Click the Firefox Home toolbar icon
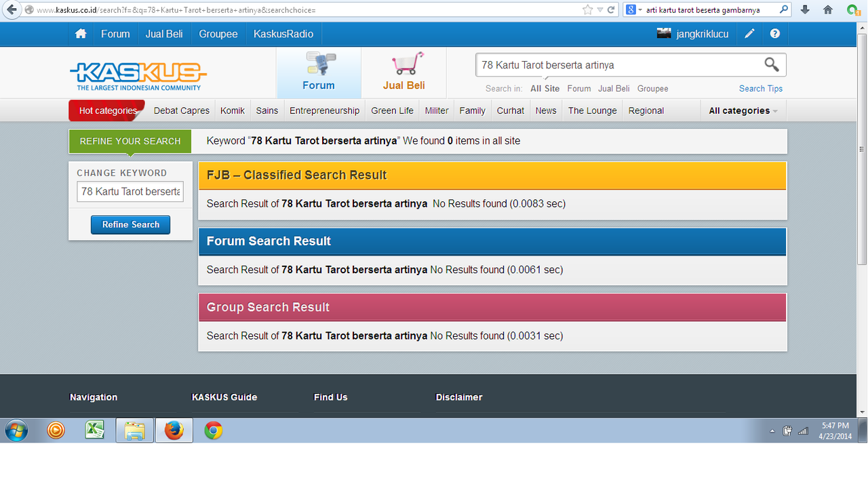 click(827, 9)
